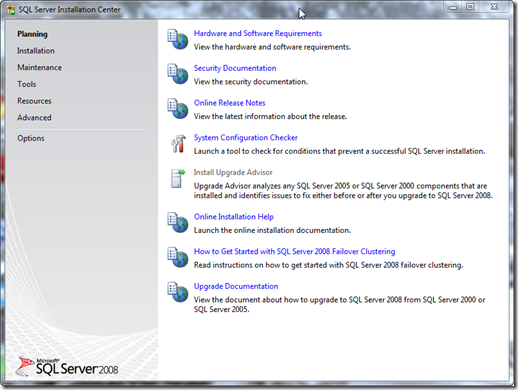Click 'View the security documentation.' text

tap(251, 82)
